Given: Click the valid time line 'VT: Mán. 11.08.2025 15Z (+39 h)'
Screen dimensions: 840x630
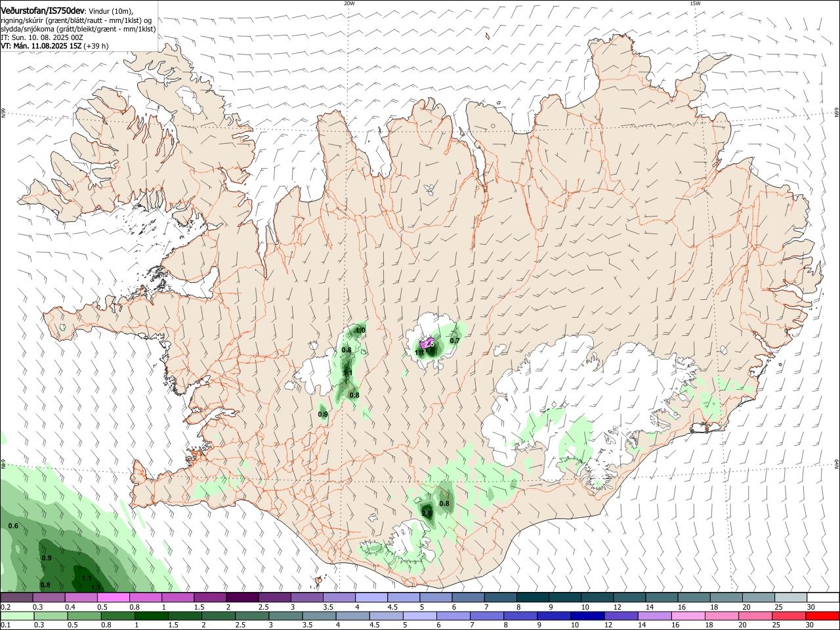Looking at the screenshot, I should pos(55,46).
